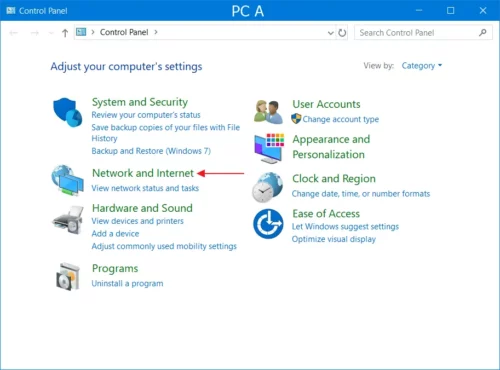Open Network and Internet heading
This screenshot has height=370, width=500.
[x=143, y=173]
